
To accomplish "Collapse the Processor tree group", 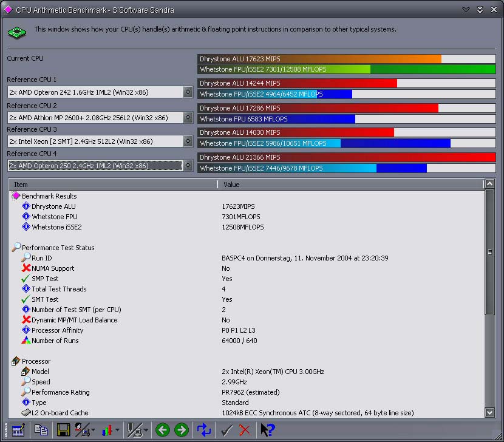I will (x=16, y=361).
